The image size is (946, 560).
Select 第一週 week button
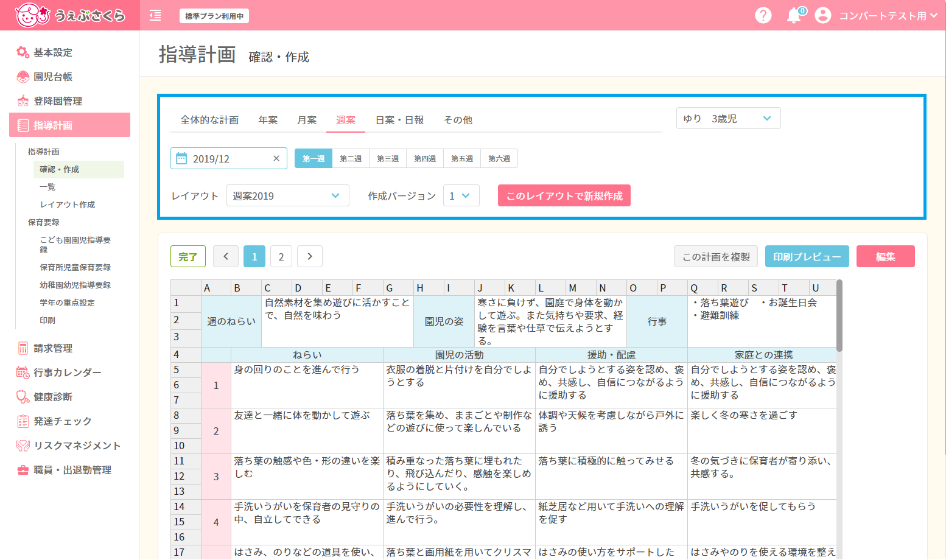pos(314,158)
